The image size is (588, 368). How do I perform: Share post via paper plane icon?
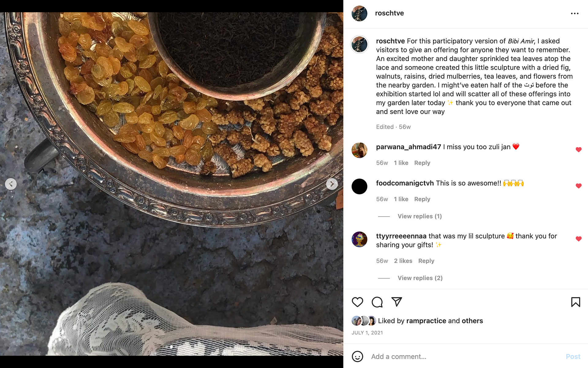(397, 302)
